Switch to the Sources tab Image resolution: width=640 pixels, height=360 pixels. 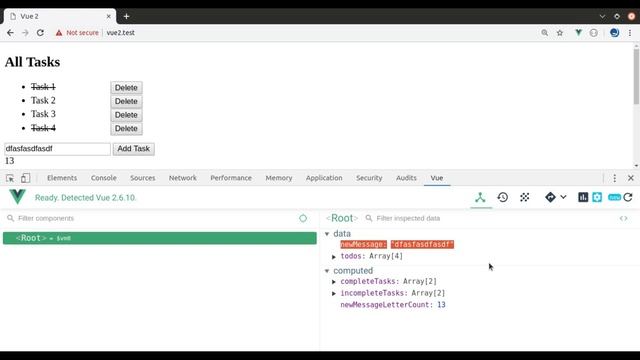click(x=143, y=178)
